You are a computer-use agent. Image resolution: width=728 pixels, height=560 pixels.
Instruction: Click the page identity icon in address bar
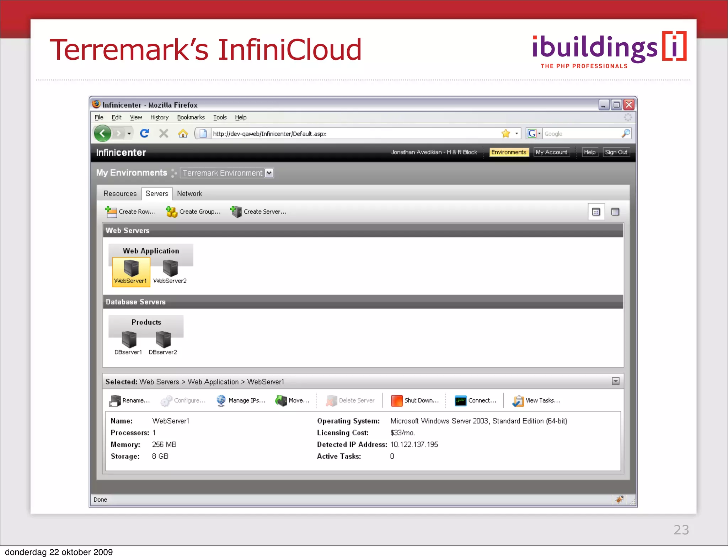203,134
